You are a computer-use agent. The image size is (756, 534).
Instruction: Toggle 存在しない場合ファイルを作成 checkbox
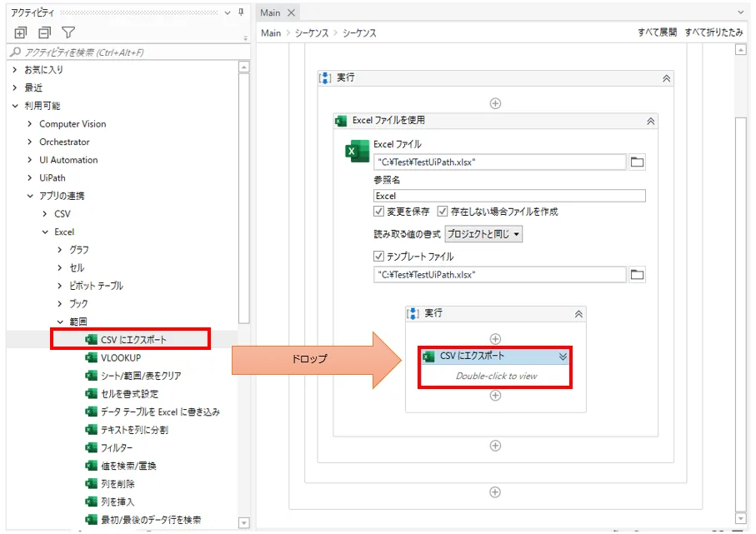pyautogui.click(x=443, y=212)
